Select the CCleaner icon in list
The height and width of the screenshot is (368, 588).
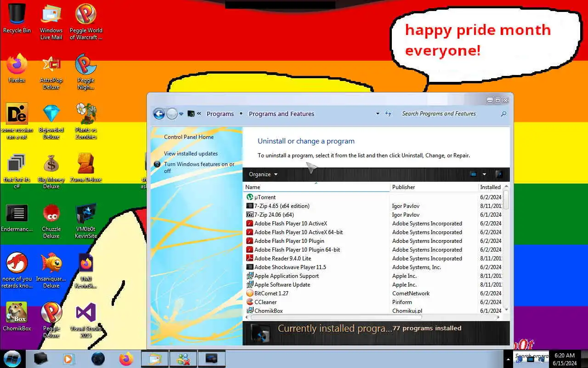pyautogui.click(x=250, y=302)
